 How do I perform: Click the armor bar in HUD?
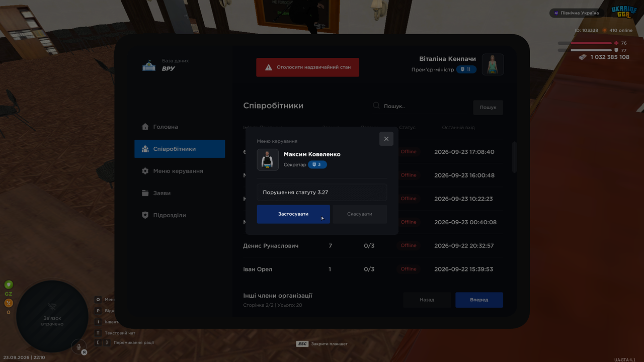tap(585, 50)
